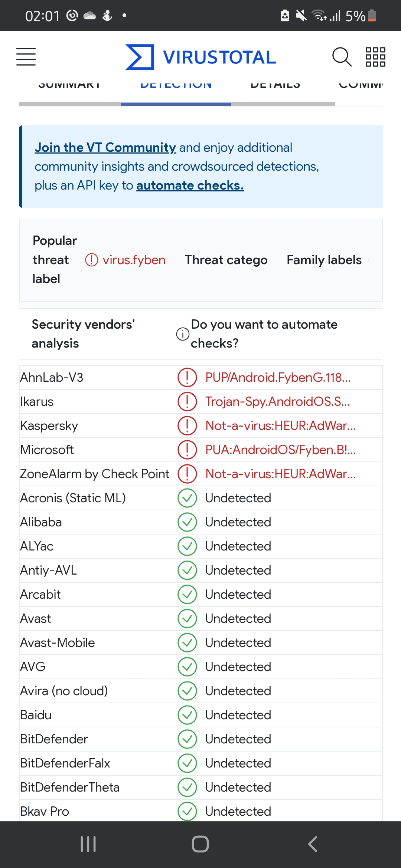This screenshot has width=401, height=868.
Task: Toggle the undetected status icon for Baidu
Action: click(187, 715)
